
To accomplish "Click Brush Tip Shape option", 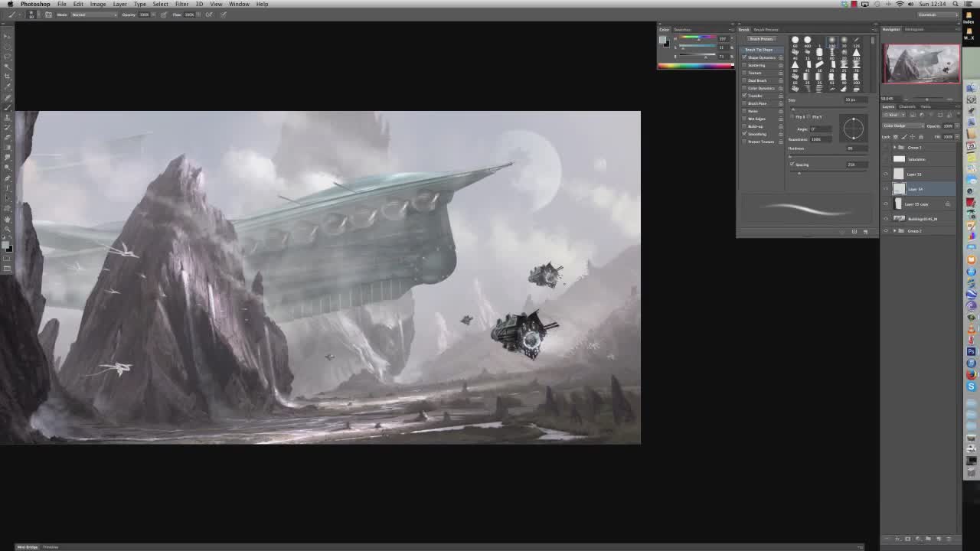I will [x=759, y=50].
